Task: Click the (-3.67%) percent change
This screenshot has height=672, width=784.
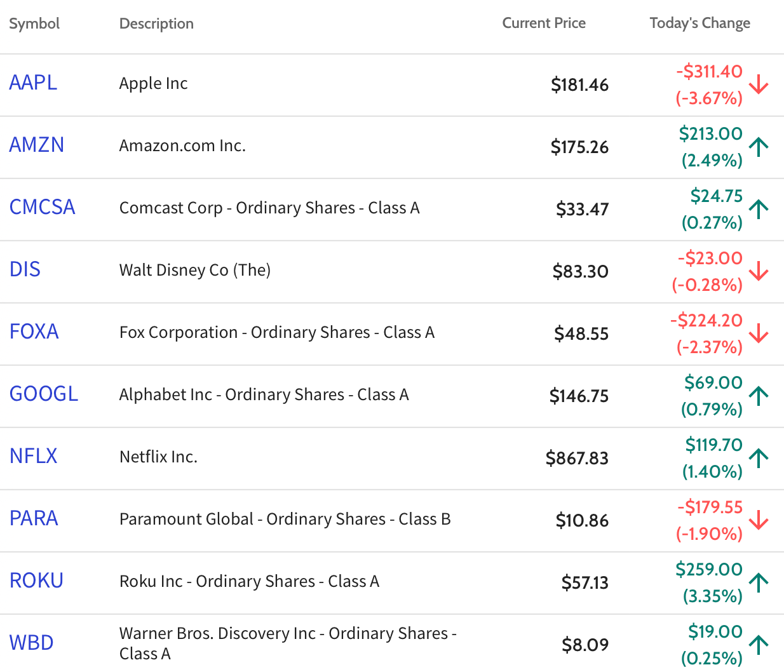Action: coord(709,98)
